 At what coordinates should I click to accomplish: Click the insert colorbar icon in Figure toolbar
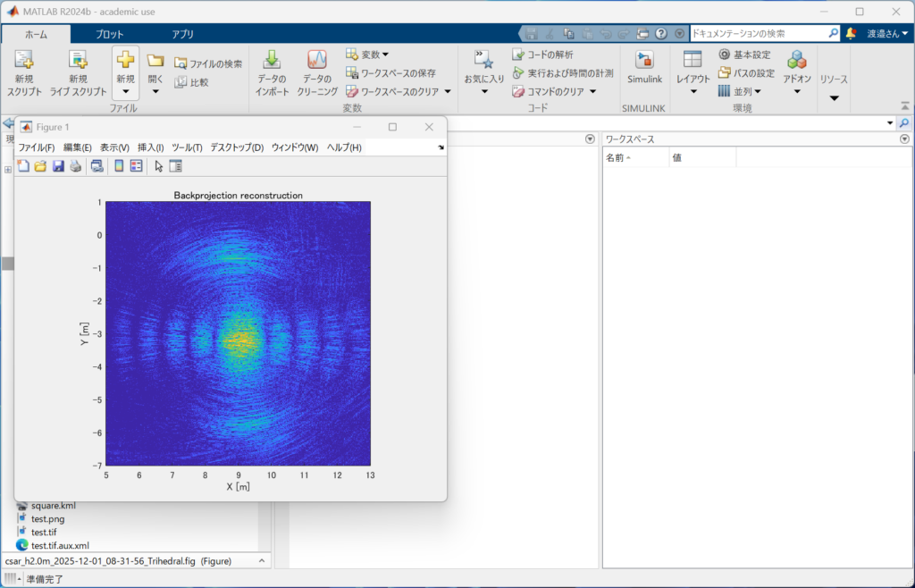click(x=119, y=166)
